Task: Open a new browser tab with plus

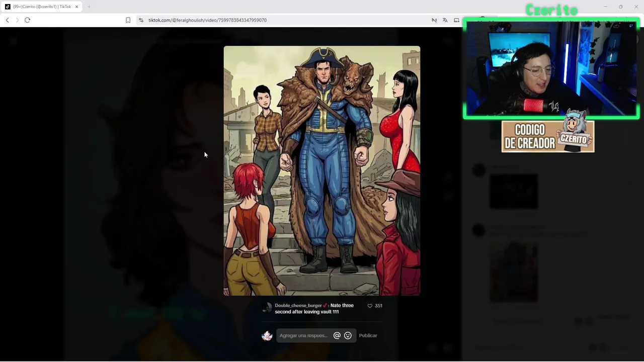Action: 89,7
